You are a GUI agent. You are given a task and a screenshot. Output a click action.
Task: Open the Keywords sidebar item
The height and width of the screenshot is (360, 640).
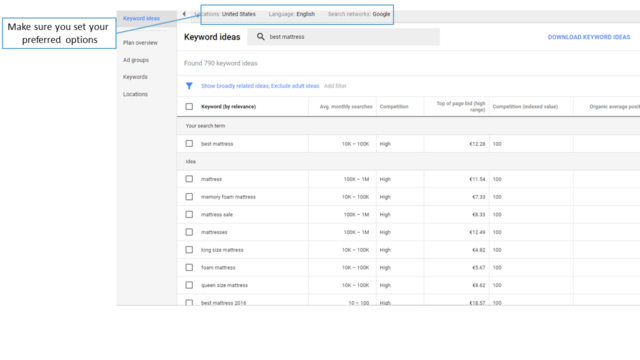coord(135,77)
